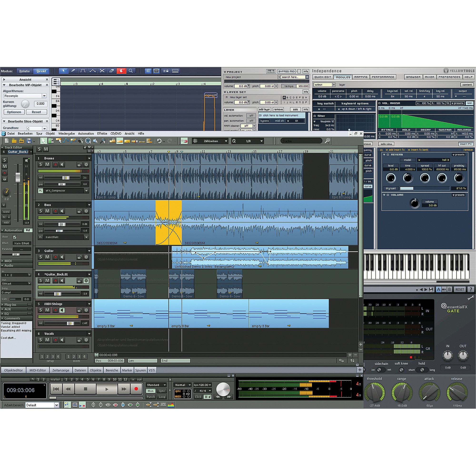Toggle the Automation Show checkbox
The width and height of the screenshot is (476, 476).
point(15,237)
